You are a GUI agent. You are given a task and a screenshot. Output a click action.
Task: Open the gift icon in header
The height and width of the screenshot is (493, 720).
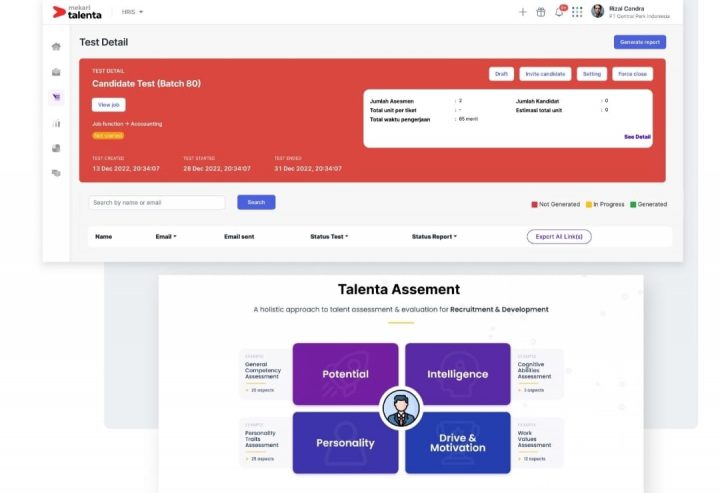(x=541, y=12)
